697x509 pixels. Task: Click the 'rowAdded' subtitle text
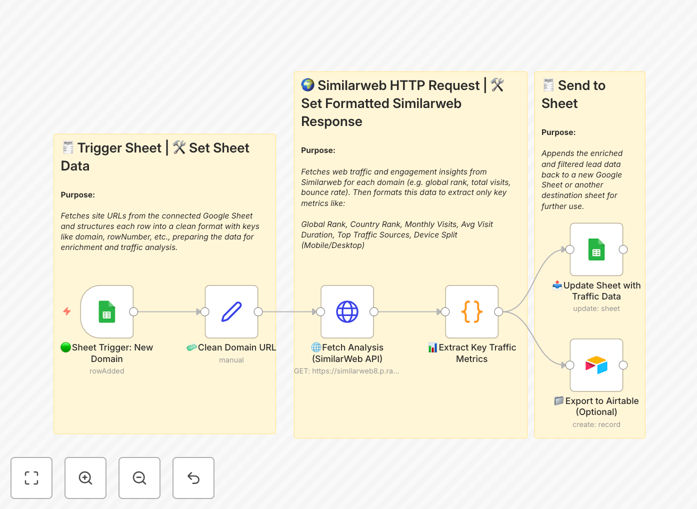(107, 371)
